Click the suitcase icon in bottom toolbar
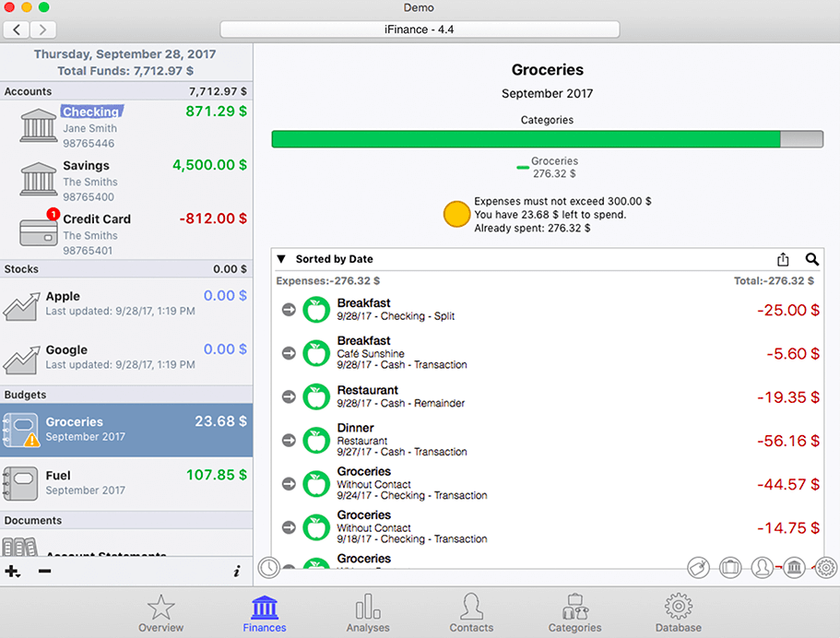Viewport: 840px width, 638px height. point(730,567)
